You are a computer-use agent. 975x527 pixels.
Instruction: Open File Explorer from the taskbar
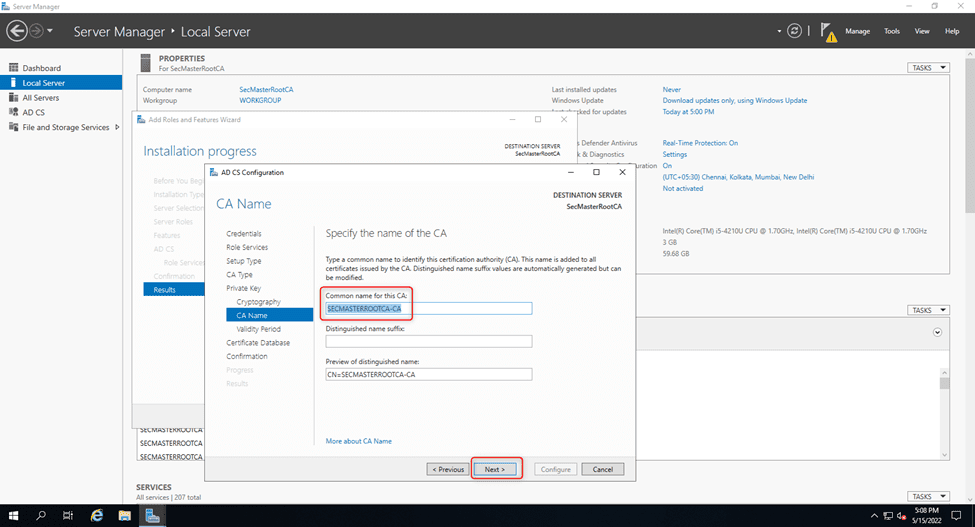124,515
